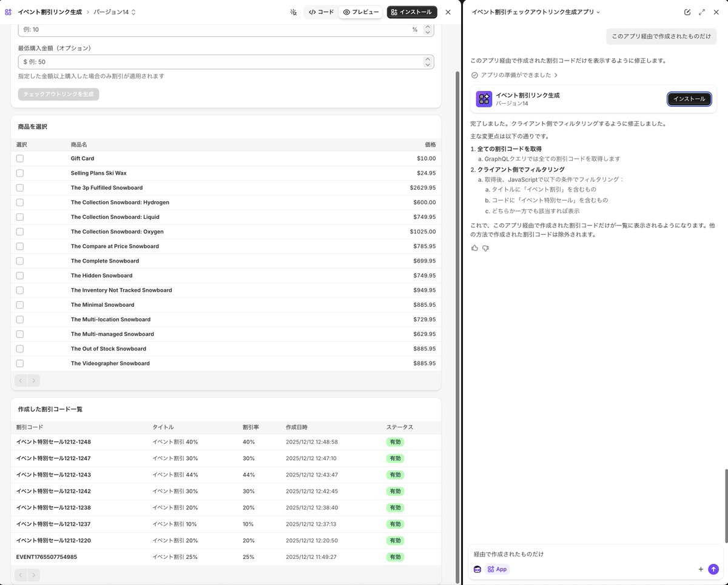The image size is (728, 585).
Task: Click the chat panel vertical scrollbar
Action: point(726,506)
